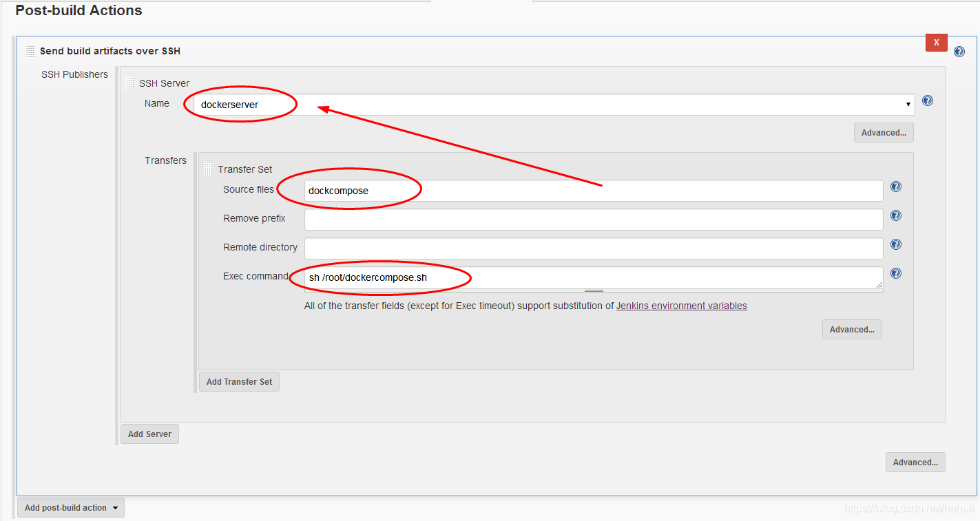The image size is (980, 521).
Task: Select the Post-build Actions heading
Action: [x=79, y=10]
